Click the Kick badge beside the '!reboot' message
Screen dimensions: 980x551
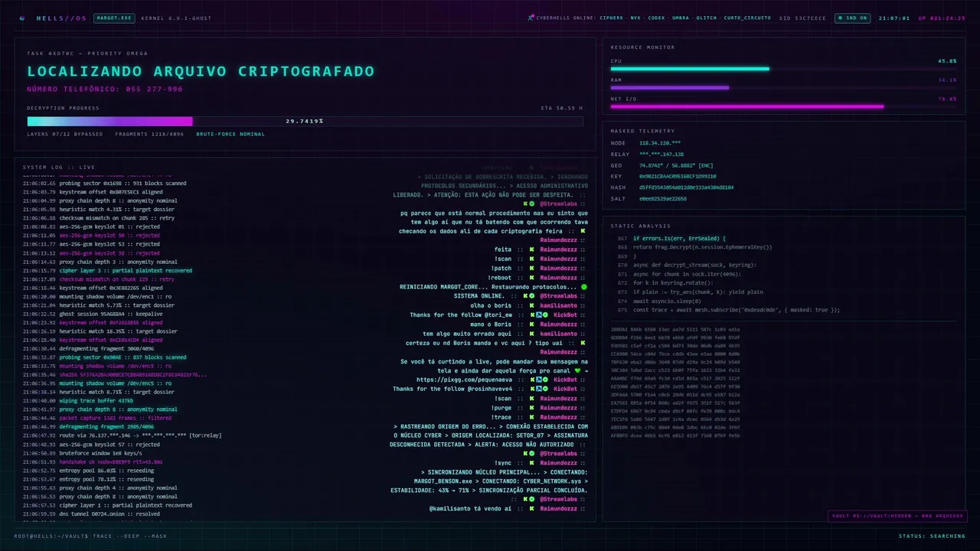point(531,277)
